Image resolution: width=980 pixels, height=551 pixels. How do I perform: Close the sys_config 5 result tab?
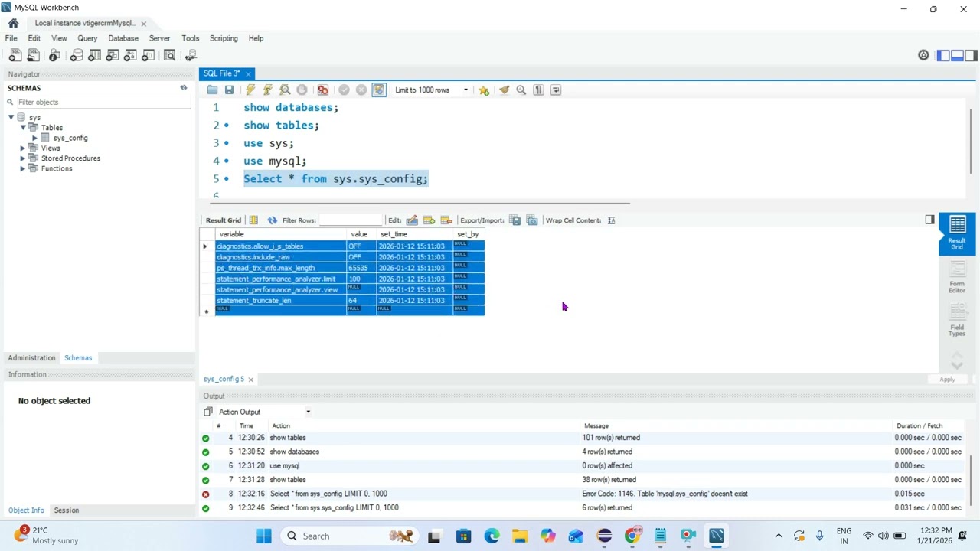coord(250,380)
